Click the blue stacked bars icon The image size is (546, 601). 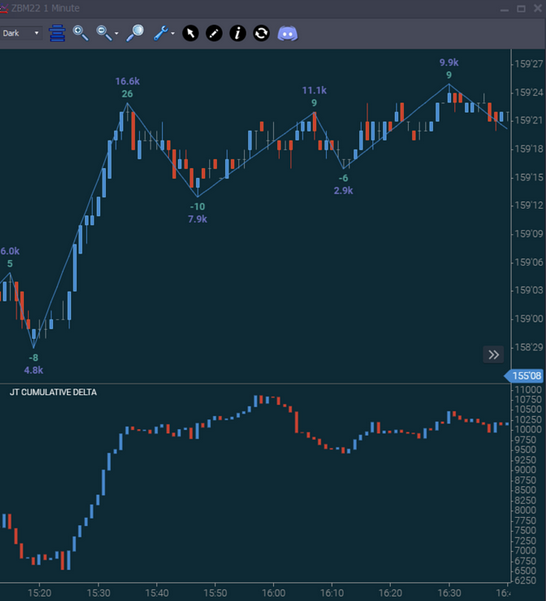pos(57,33)
